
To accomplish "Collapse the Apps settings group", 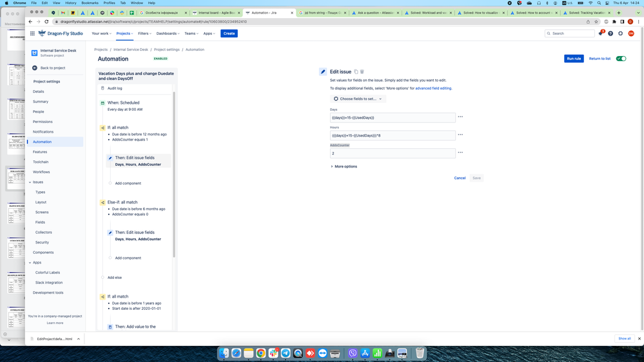I will click(x=30, y=263).
